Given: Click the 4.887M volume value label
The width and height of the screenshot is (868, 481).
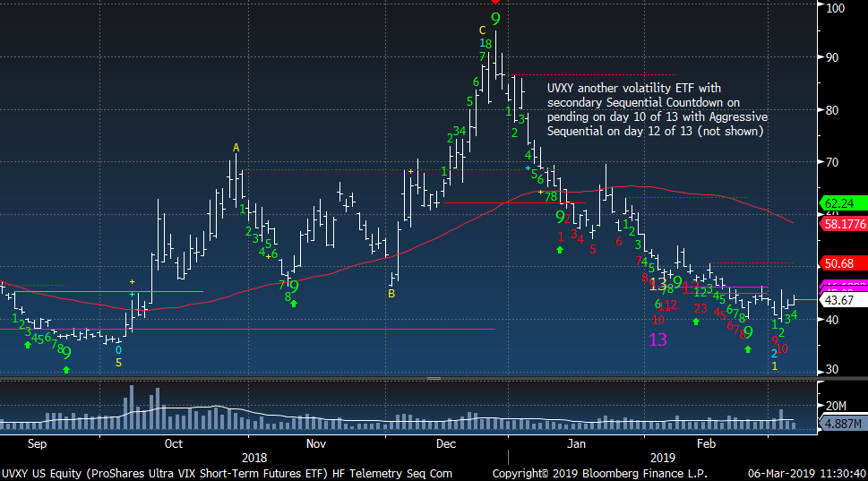Looking at the screenshot, I should [843, 424].
